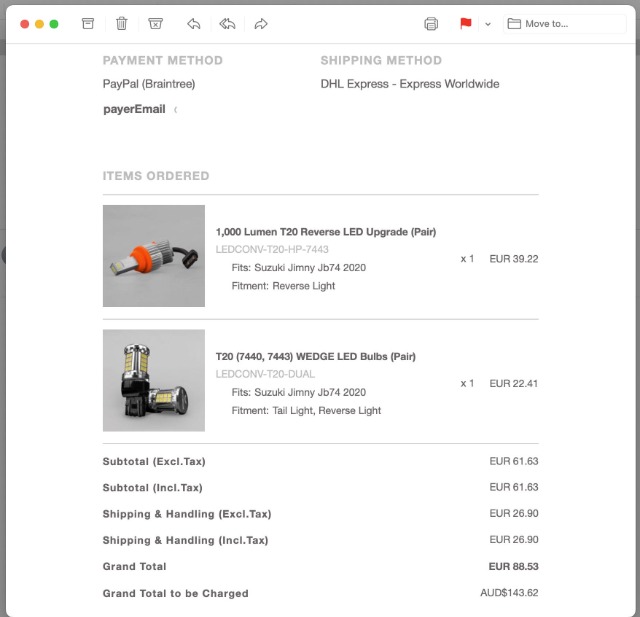Delete the message with trash icon

(x=121, y=23)
